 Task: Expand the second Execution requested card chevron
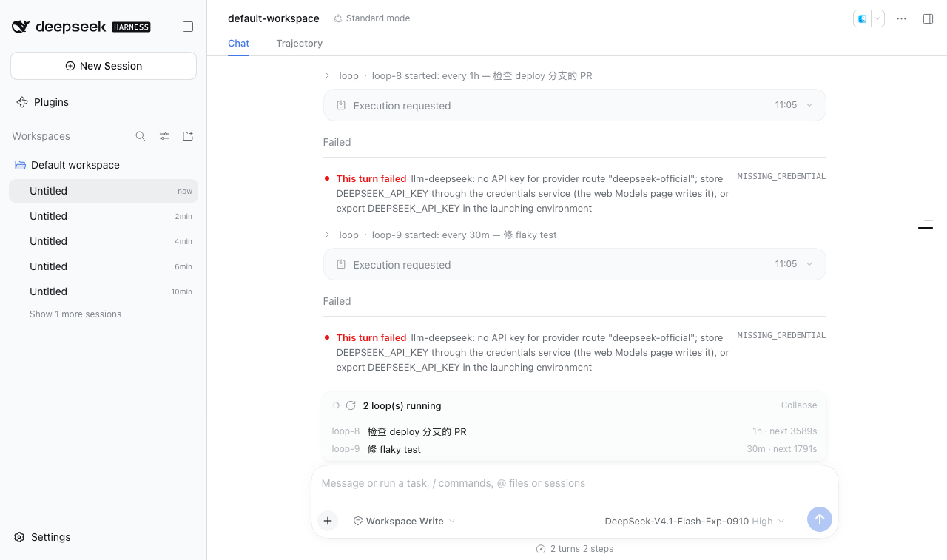click(809, 264)
